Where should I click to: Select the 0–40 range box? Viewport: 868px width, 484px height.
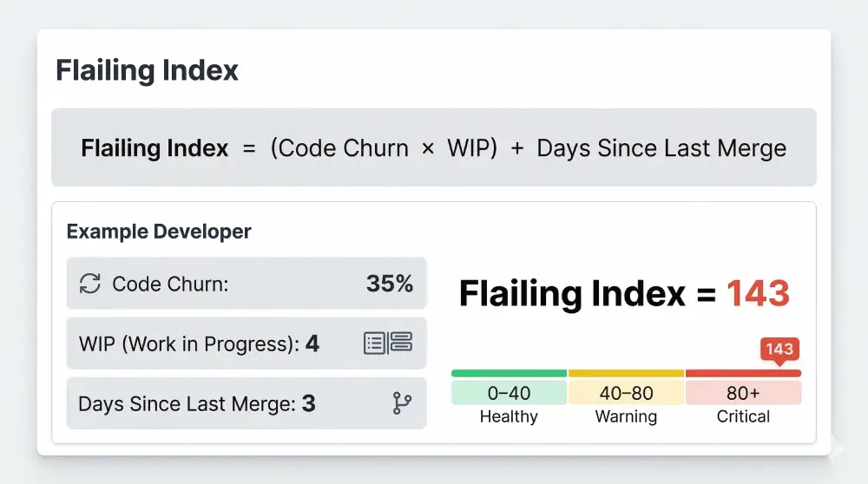509,393
